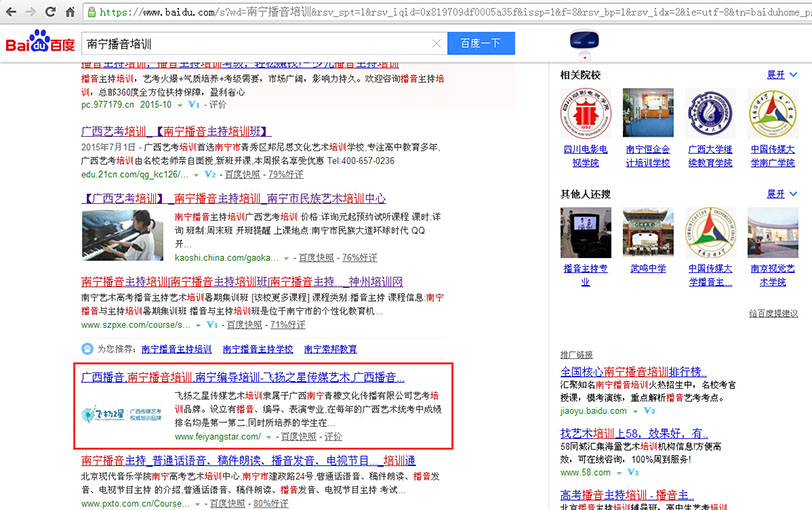Click the V2 badge next to edu.21cn.com
This screenshot has width=812, height=510.
(x=210, y=174)
